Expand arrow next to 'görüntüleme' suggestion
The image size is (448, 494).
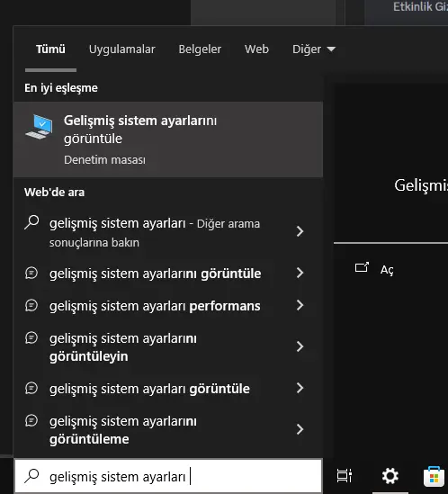pyautogui.click(x=300, y=429)
